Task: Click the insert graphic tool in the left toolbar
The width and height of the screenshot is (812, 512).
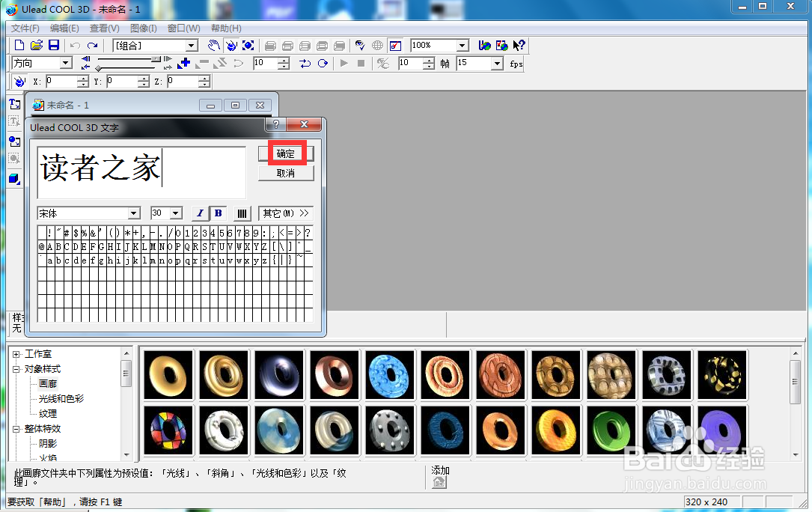Action: tap(14, 141)
